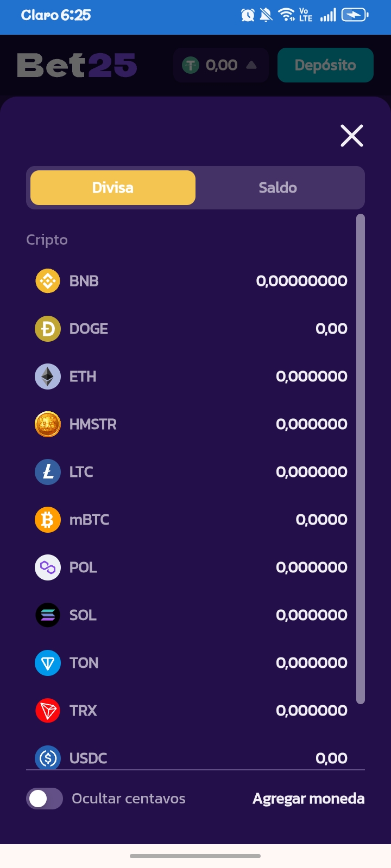
Task: Open the Tether 0,00 balance selector
Action: pos(215,65)
